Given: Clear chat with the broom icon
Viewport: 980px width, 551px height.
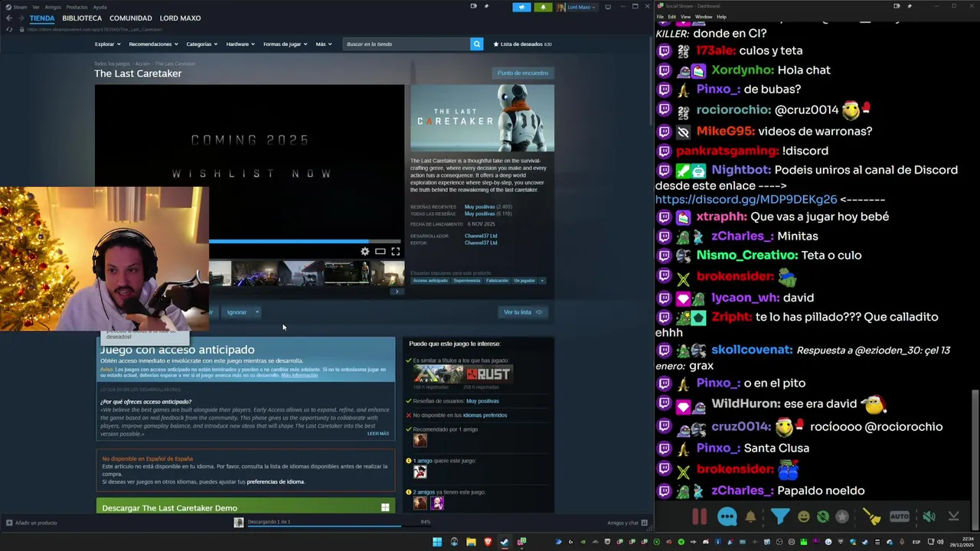Looking at the screenshot, I should point(872,517).
